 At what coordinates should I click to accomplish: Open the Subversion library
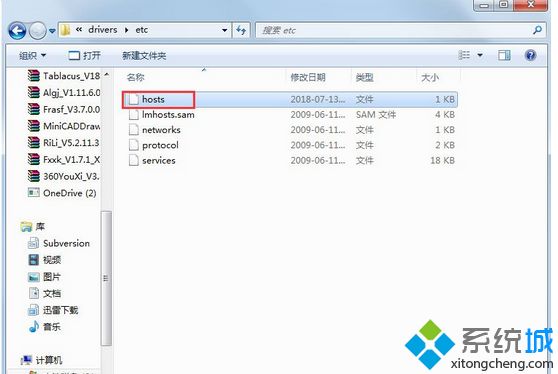(x=66, y=243)
